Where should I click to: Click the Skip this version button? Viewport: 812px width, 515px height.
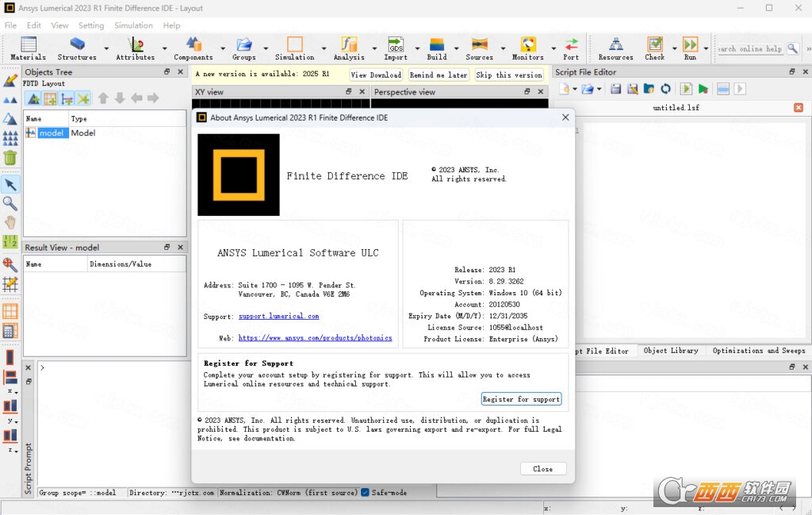click(509, 75)
